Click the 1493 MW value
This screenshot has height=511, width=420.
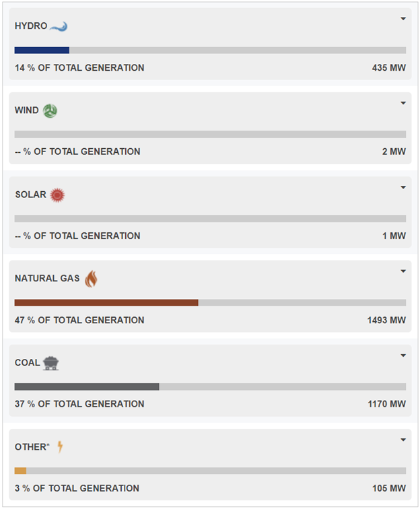(x=386, y=320)
